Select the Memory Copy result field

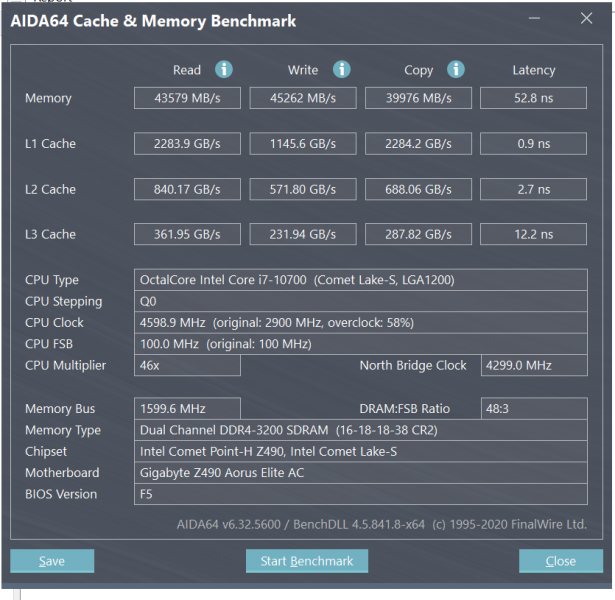point(419,98)
